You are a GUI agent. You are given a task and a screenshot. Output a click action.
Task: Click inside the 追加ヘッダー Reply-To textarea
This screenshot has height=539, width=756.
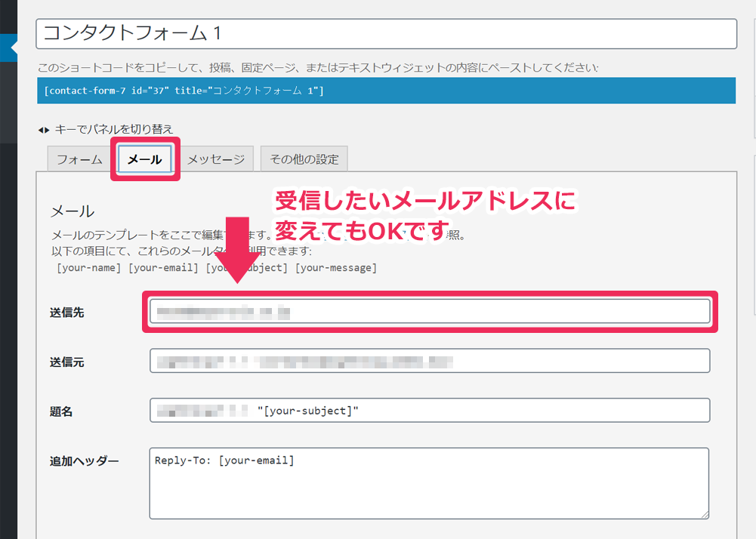click(x=429, y=483)
